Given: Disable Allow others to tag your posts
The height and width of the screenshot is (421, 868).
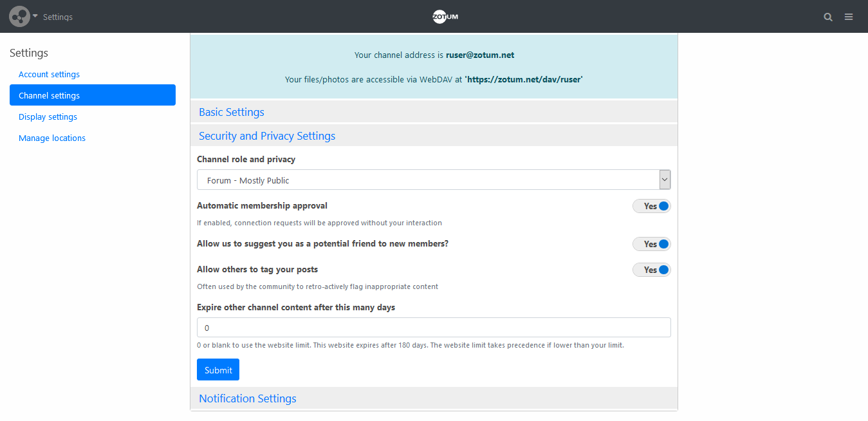Looking at the screenshot, I should pos(652,270).
